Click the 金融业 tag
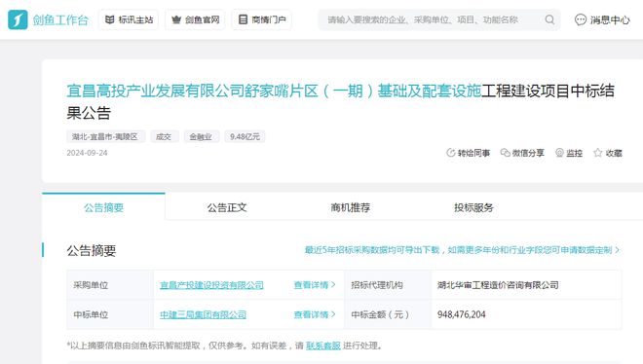 pyautogui.click(x=202, y=136)
